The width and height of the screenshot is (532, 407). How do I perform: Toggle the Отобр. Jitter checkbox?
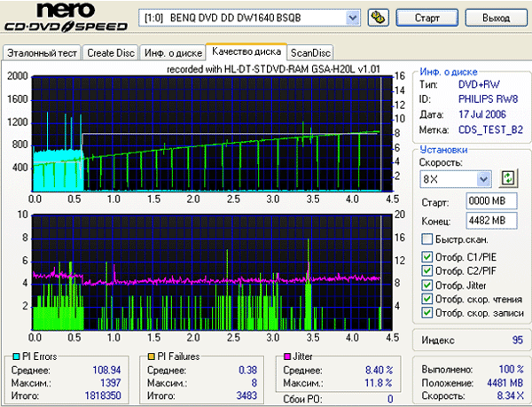pos(427,286)
